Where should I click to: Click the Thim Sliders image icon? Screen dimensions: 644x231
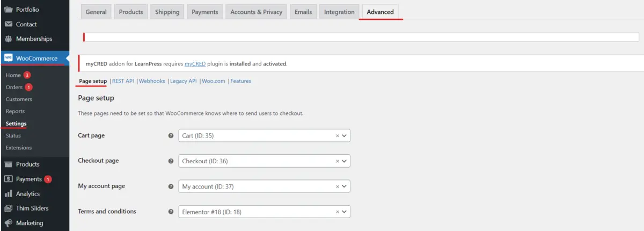9,208
